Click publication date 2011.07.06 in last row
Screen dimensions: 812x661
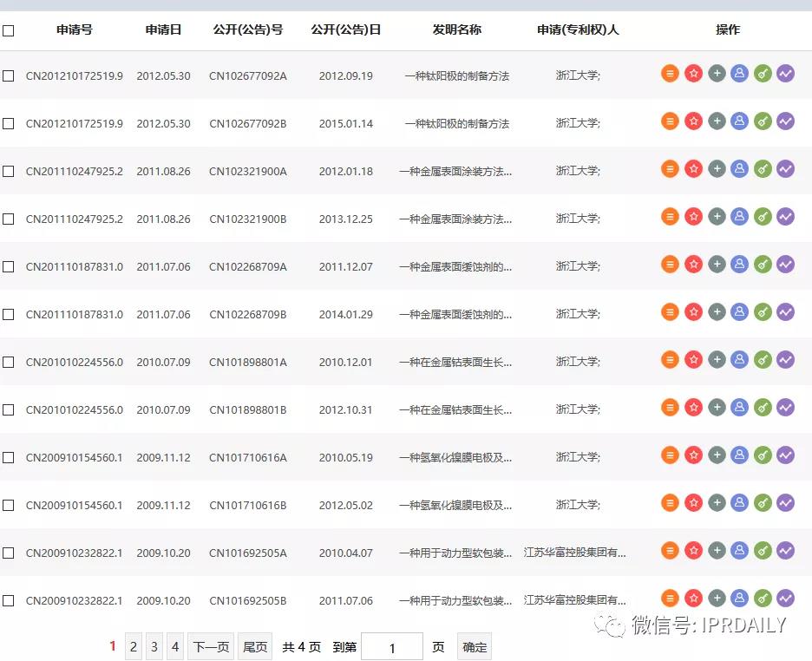[x=346, y=600]
